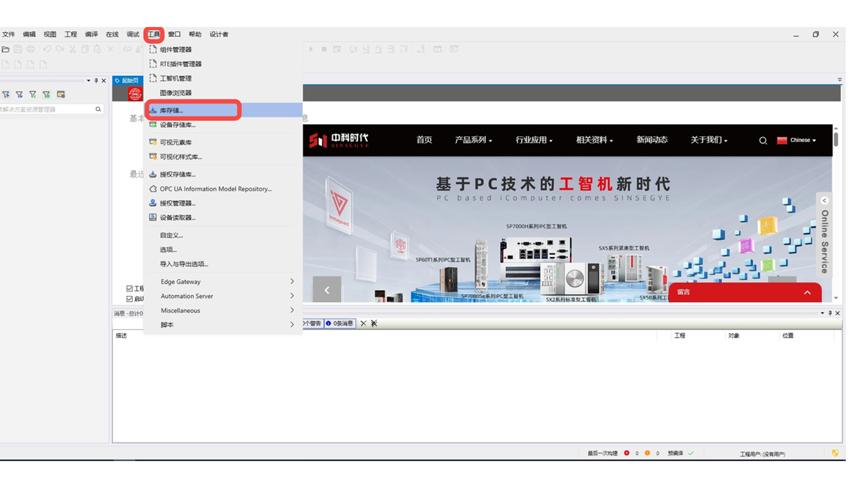The image size is (868, 488).
Task: Expand the 产品系列 website dropdown
Action: tap(473, 140)
